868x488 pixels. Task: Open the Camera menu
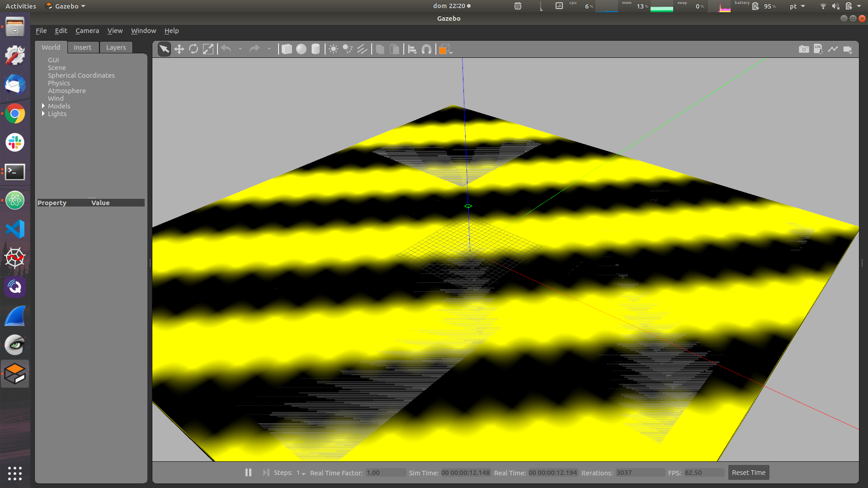click(x=87, y=31)
